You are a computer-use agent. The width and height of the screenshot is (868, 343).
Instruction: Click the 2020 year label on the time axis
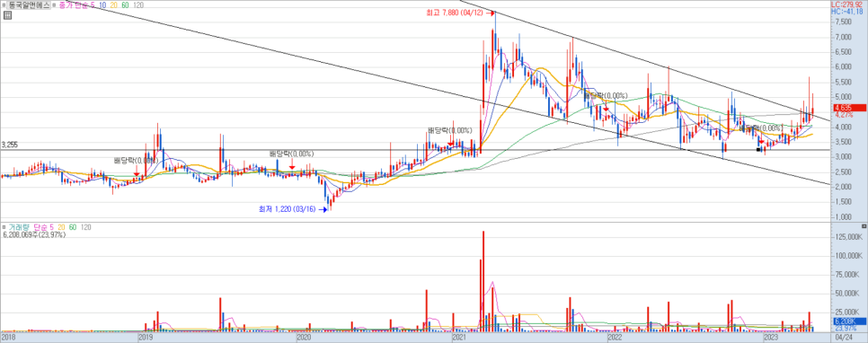pyautogui.click(x=304, y=337)
